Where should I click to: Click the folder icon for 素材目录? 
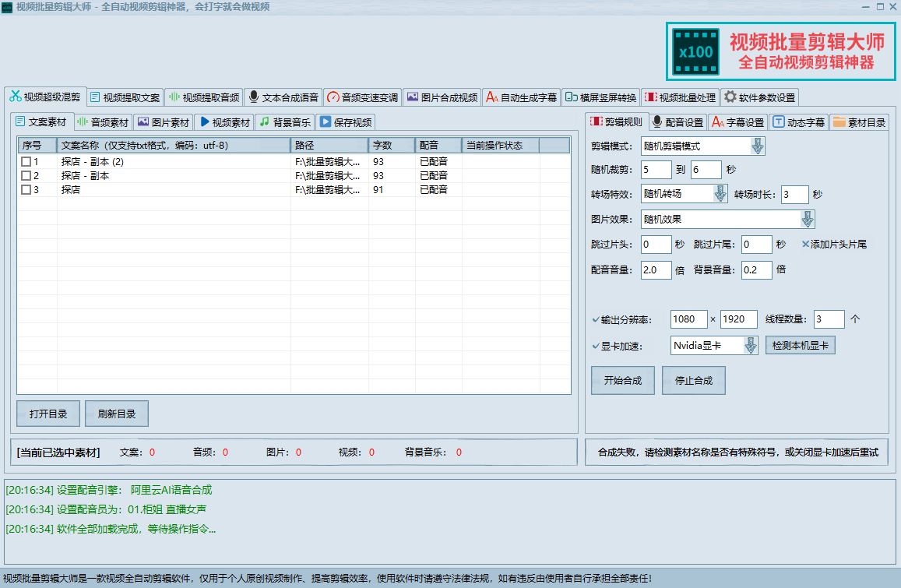click(x=839, y=122)
